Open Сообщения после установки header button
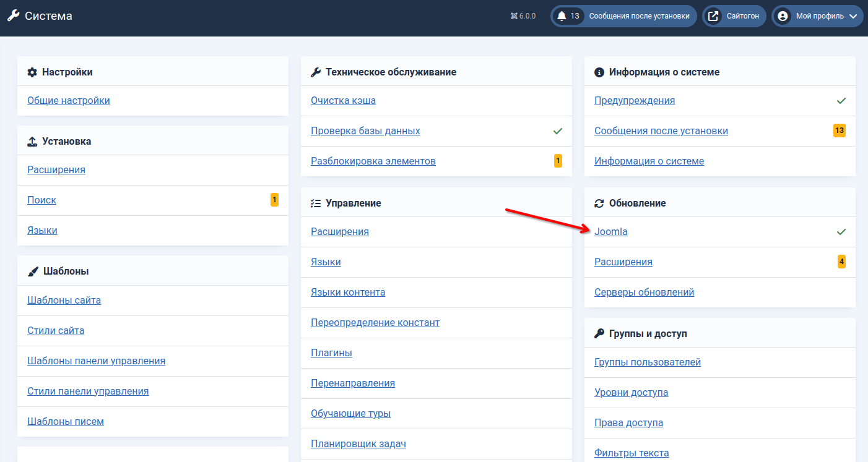Viewport: 868px width, 462px height. [x=639, y=16]
